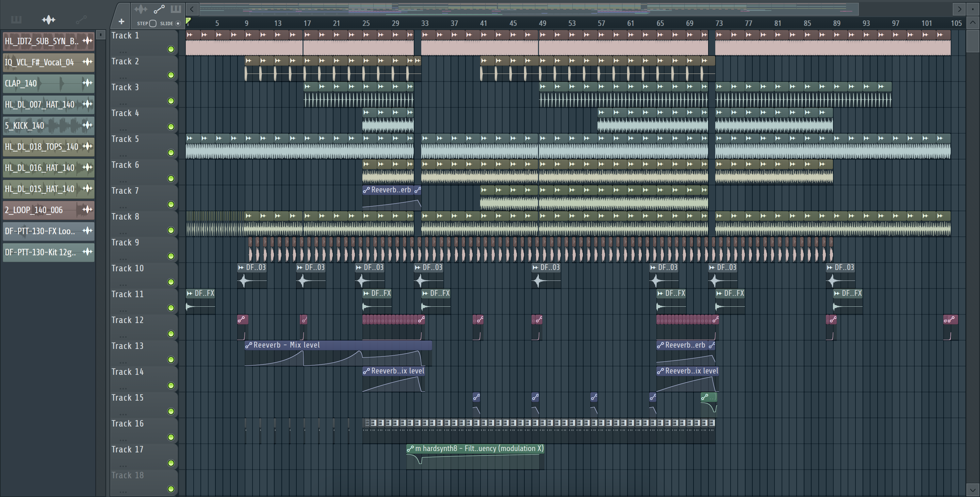980x497 pixels.
Task: Open clip menu of last DF..FX clip
Action: pos(837,293)
